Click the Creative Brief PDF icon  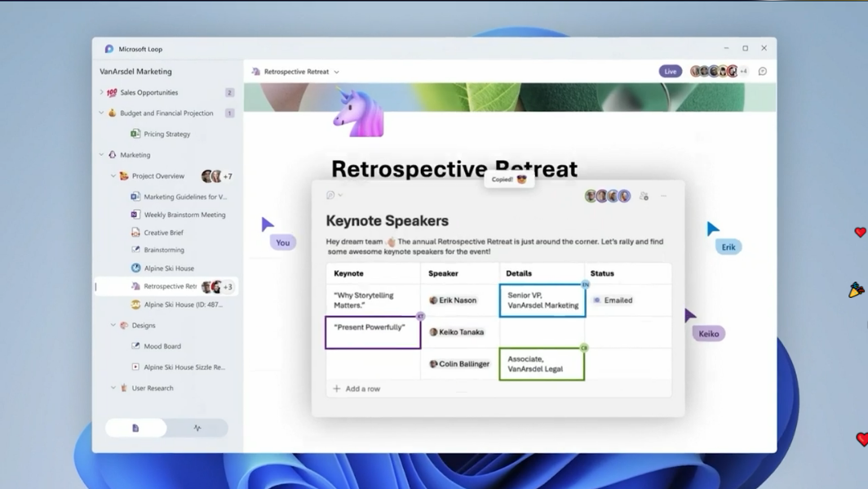pyautogui.click(x=135, y=233)
